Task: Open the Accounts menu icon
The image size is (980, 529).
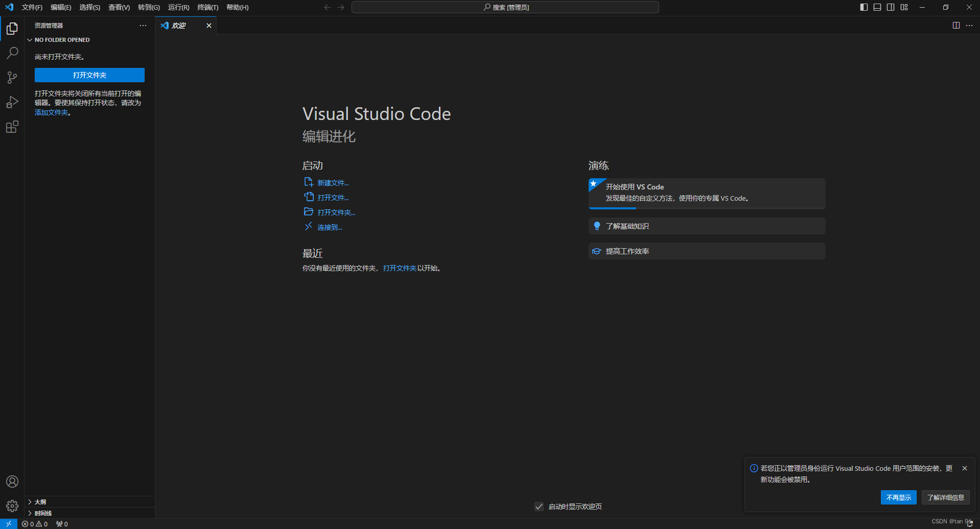Action: pos(12,482)
